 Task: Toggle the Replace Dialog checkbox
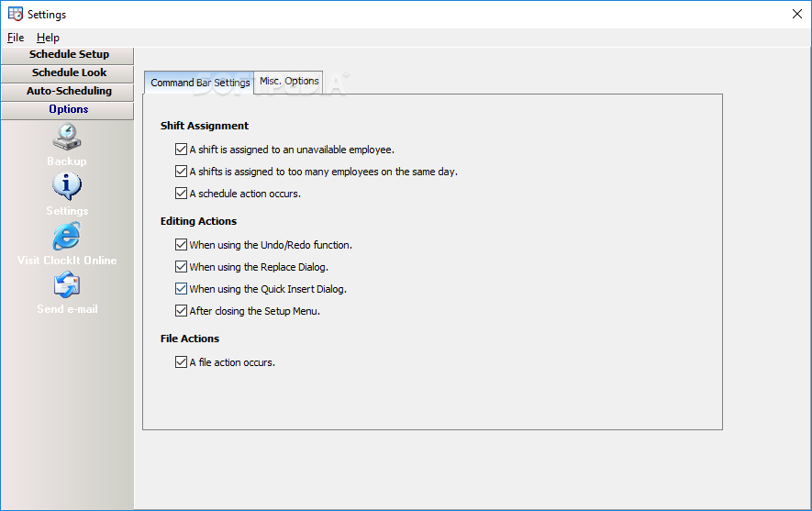click(181, 267)
